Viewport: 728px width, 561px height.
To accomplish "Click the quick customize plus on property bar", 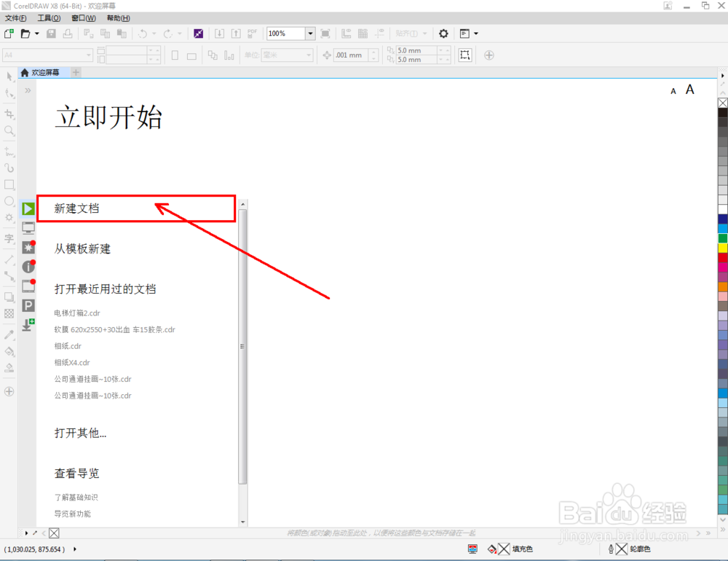I will (x=489, y=55).
